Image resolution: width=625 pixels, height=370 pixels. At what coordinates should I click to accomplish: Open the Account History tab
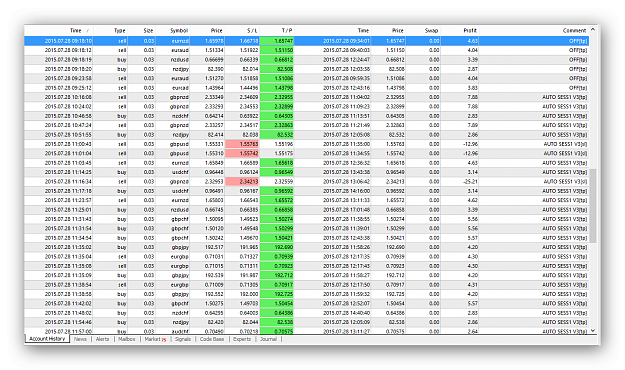(x=47, y=339)
